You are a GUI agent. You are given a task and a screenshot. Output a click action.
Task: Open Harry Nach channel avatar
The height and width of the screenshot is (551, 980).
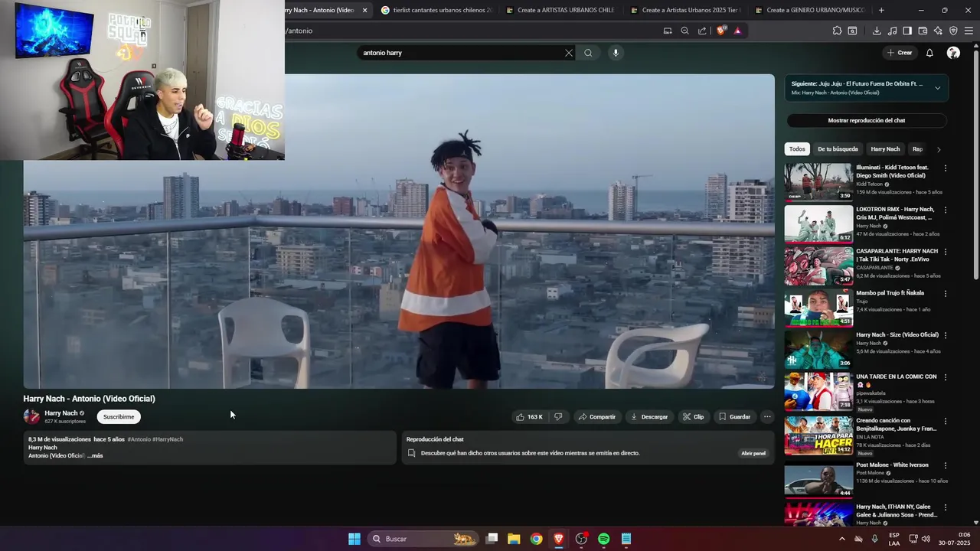coord(31,416)
